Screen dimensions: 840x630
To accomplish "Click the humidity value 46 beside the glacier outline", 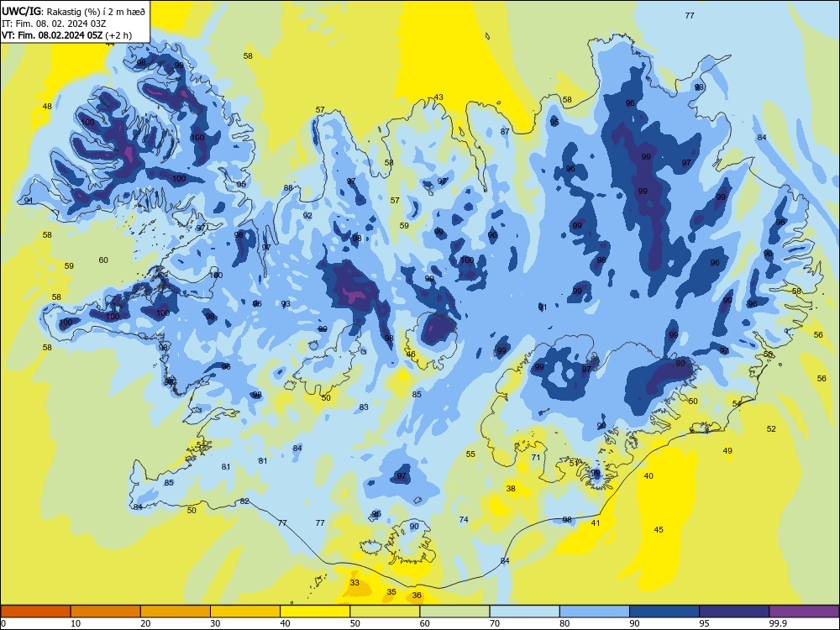I will tap(411, 354).
